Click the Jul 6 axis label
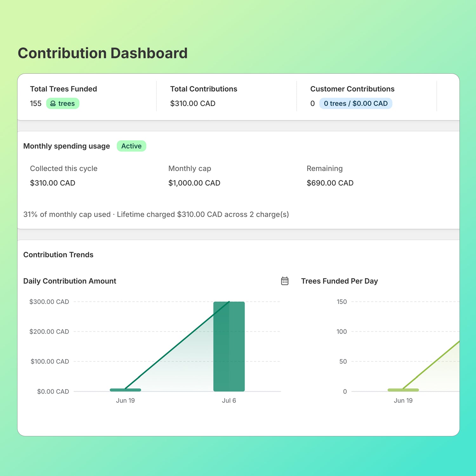The height and width of the screenshot is (476, 476). [229, 400]
